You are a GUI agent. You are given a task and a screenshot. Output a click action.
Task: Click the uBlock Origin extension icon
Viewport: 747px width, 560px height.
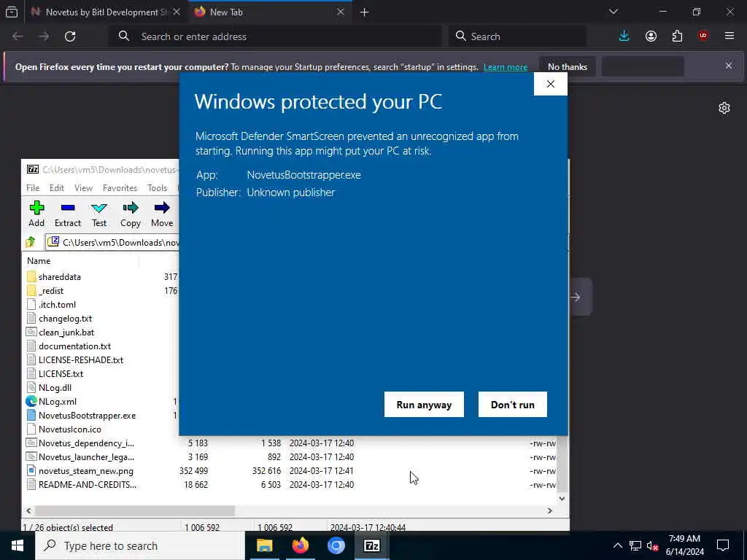pyautogui.click(x=703, y=36)
